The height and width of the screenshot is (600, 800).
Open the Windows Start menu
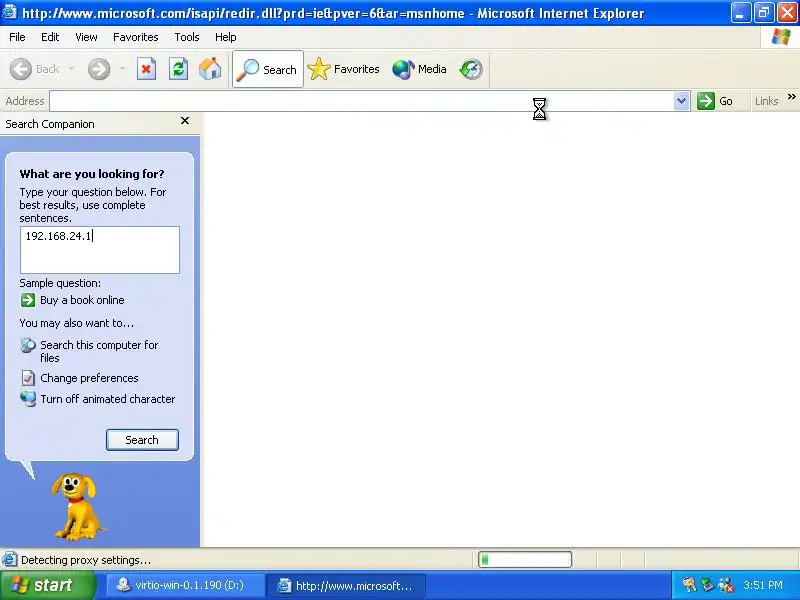(48, 585)
